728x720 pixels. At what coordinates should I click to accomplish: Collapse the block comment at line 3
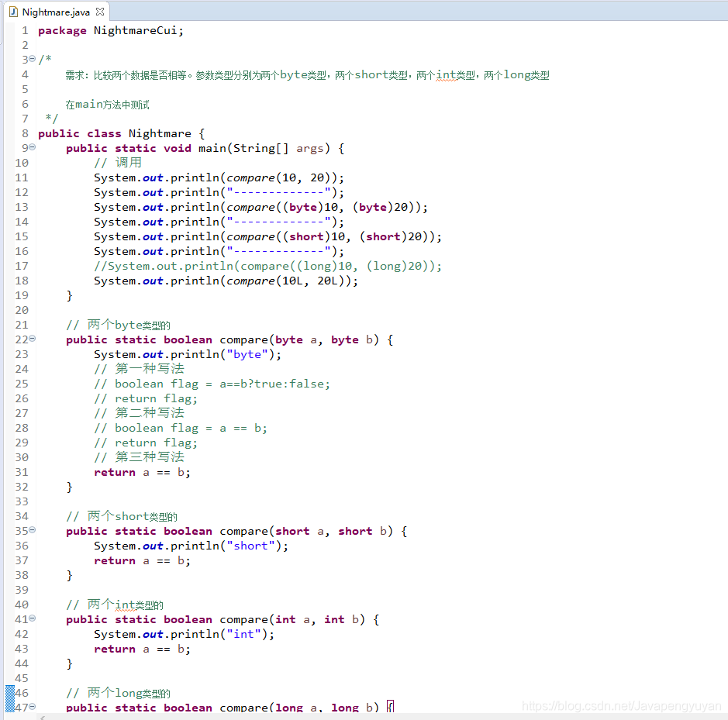click(32, 58)
